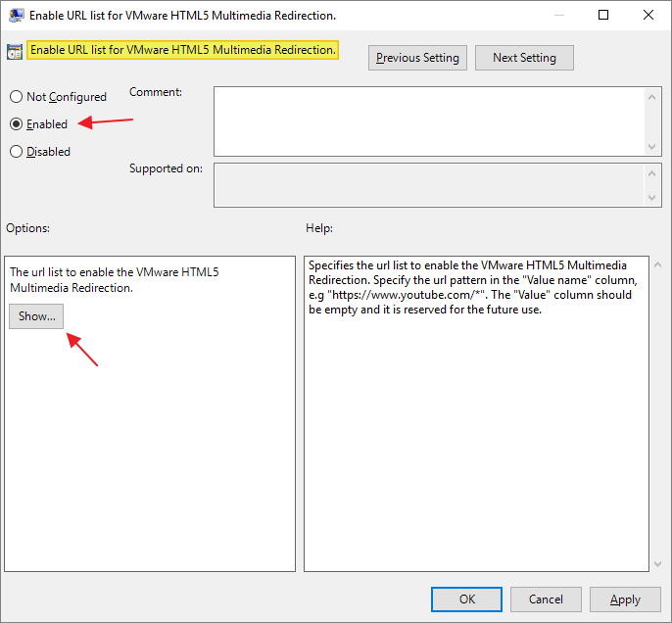Click inside the Comment text box

tap(429, 120)
